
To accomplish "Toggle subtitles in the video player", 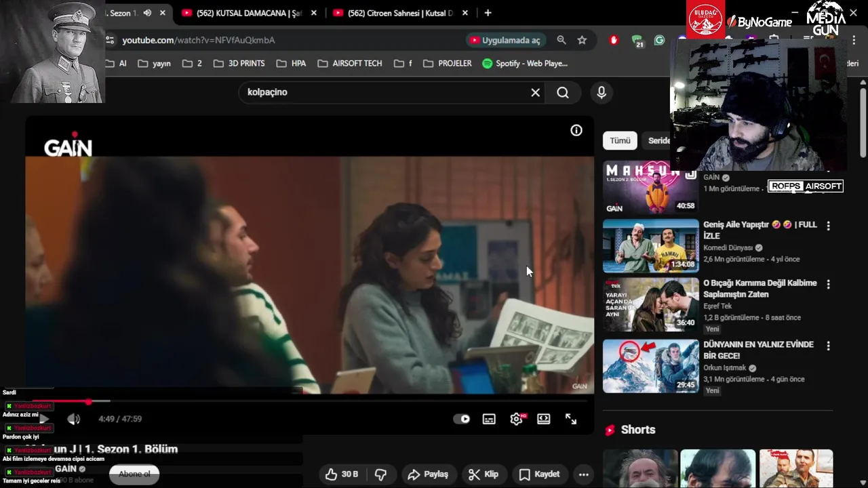I will pyautogui.click(x=489, y=419).
